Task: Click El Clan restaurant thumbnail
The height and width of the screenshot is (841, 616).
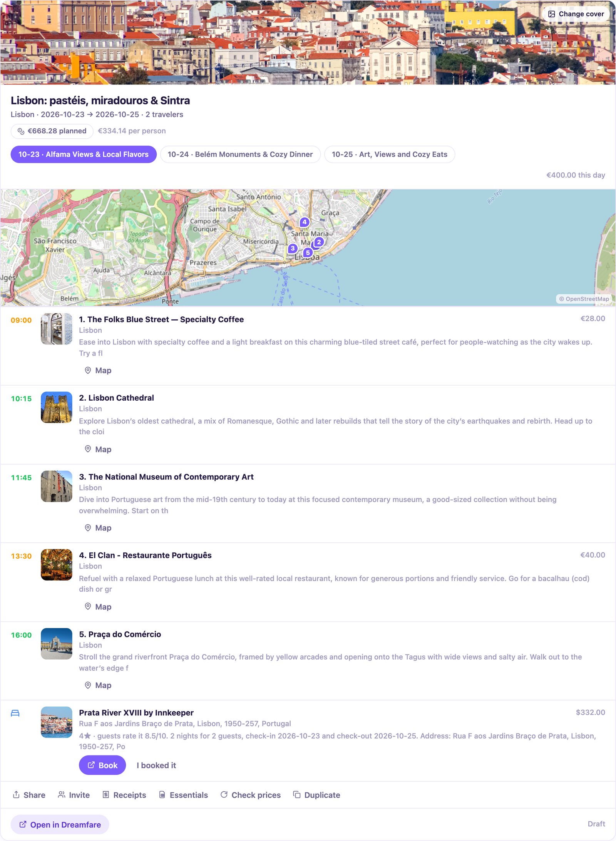Action: click(x=57, y=565)
